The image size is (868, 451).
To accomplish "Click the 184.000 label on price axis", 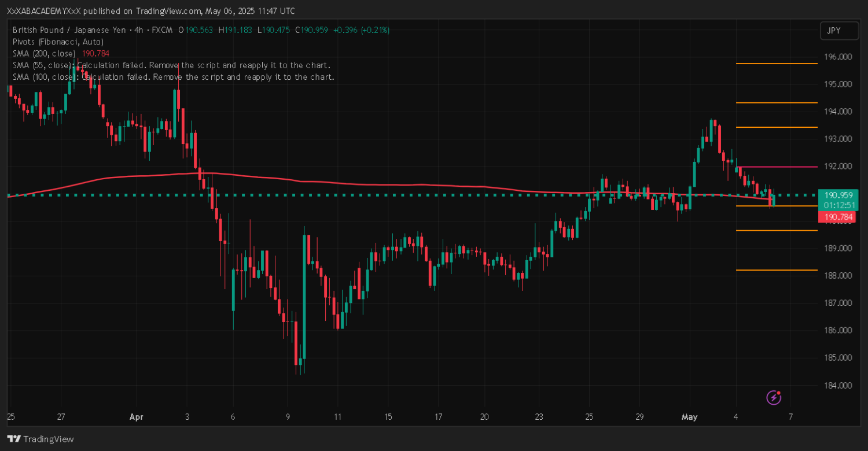I will 837,385.
